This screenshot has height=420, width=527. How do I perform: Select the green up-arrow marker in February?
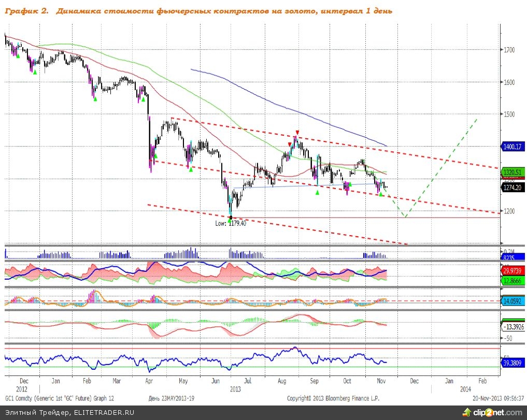(95, 99)
